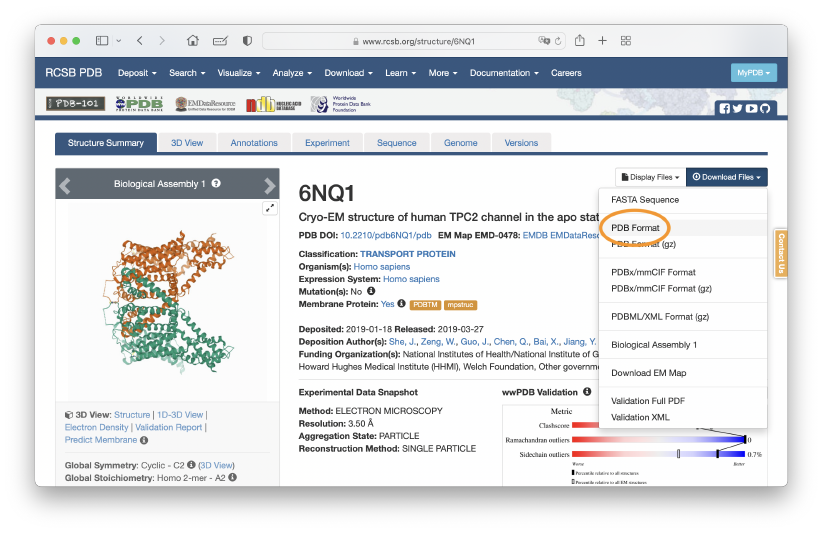Viewport: 823px width, 533px height.
Task: Open the PDB-101 logo link
Action: point(76,103)
